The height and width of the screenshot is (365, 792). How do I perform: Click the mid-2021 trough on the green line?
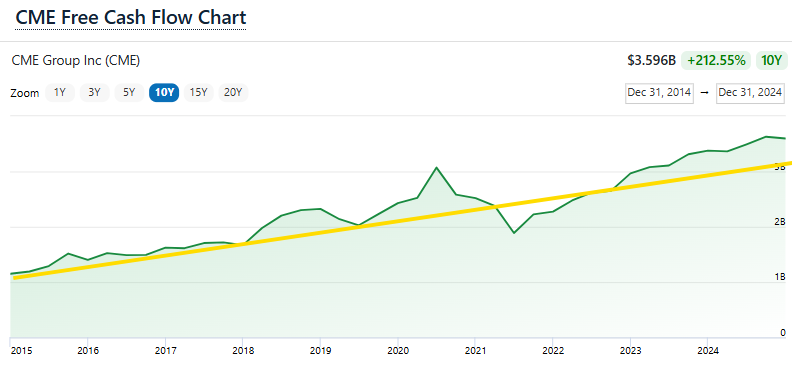pyautogui.click(x=514, y=233)
